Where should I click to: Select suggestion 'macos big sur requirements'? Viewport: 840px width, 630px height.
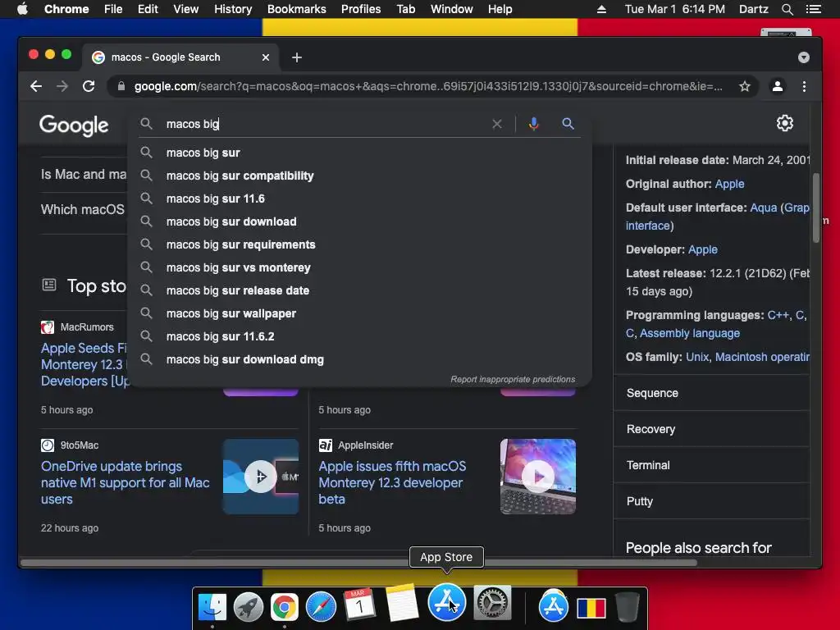tap(360, 244)
